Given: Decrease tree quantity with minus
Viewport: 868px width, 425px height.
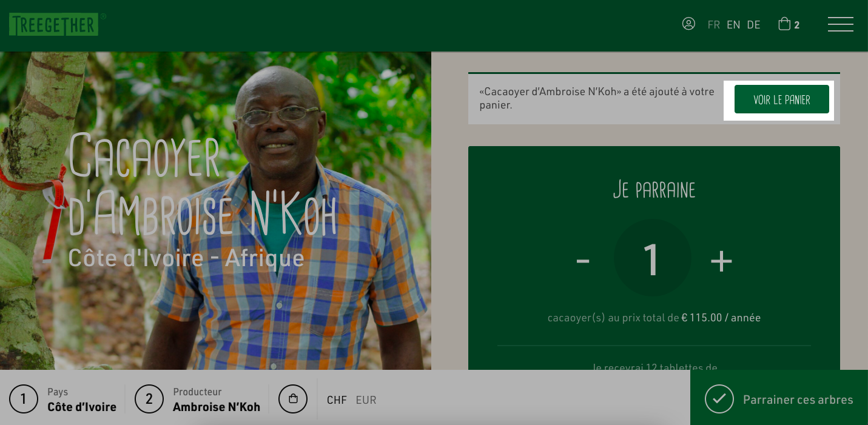Looking at the screenshot, I should tap(583, 261).
